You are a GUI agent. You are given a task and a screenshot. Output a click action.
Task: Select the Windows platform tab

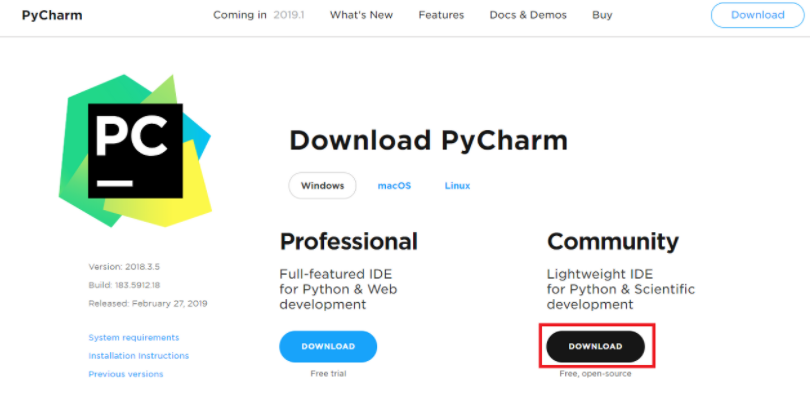click(322, 186)
